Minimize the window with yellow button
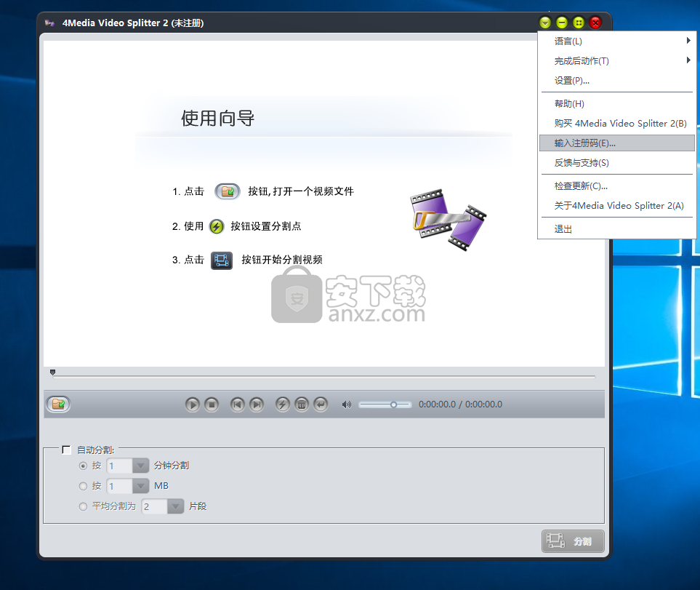Screen dimensions: 700x590 tap(562, 23)
